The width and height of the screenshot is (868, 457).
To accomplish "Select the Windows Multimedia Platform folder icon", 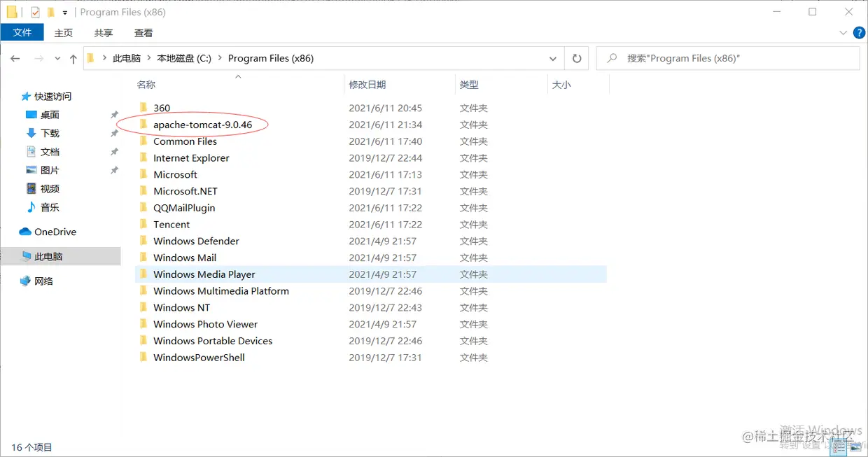I will tap(143, 290).
